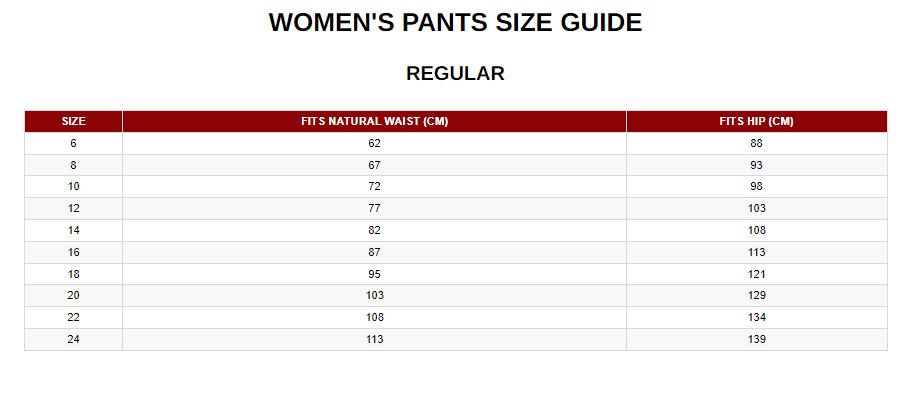
Task: Click waist value 95 for size 18
Action: (x=374, y=274)
